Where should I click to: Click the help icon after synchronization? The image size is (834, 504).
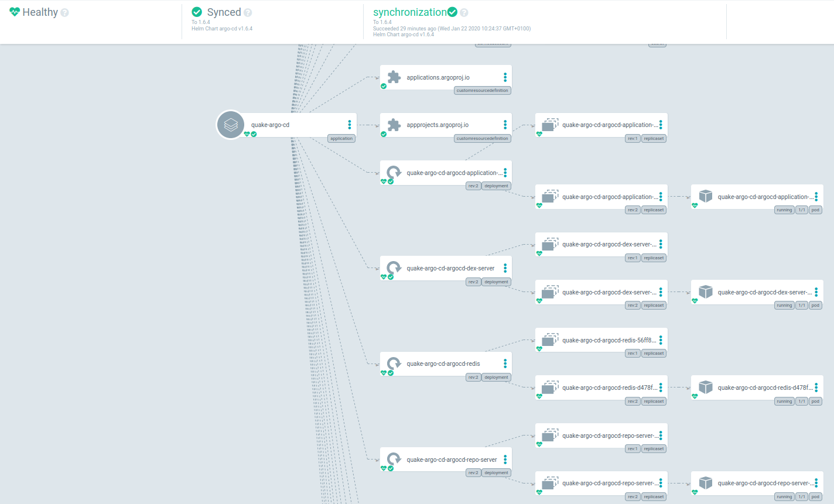[464, 13]
